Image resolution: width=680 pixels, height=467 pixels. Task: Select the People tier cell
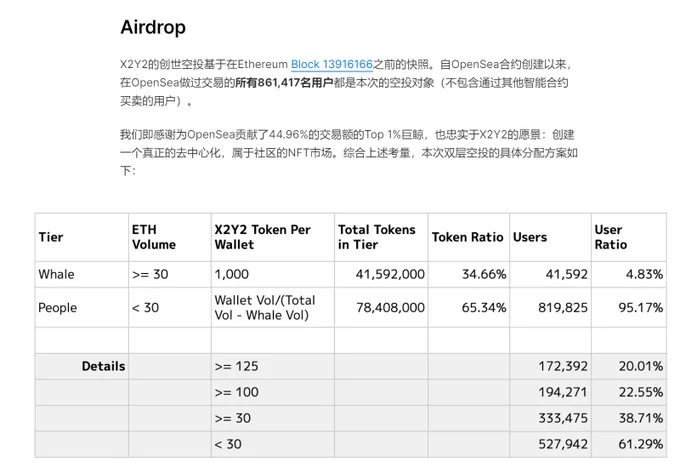[x=82, y=307]
